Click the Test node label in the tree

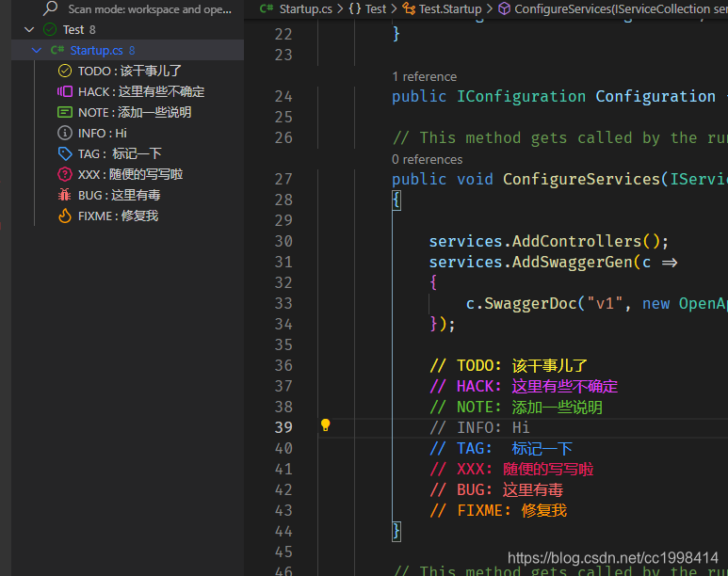(x=73, y=30)
